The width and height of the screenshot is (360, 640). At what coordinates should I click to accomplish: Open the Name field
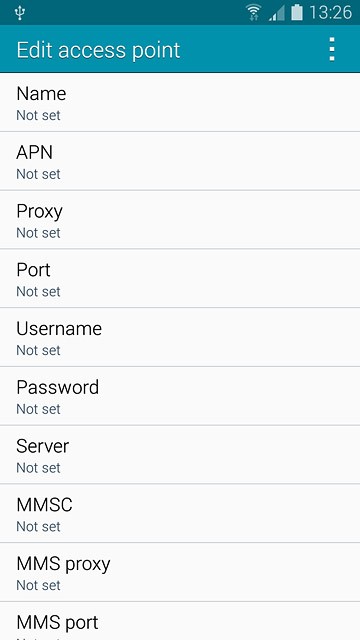pyautogui.click(x=180, y=102)
